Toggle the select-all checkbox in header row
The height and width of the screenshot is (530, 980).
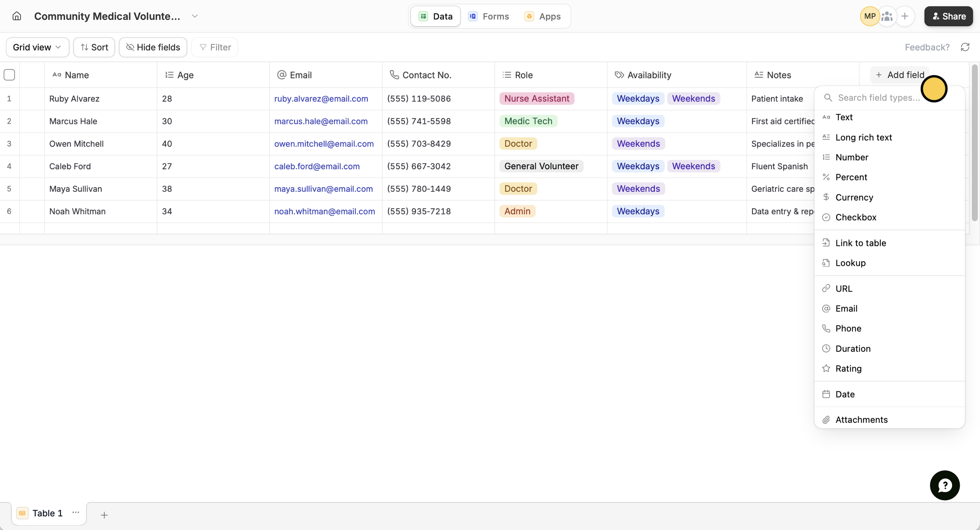9,75
